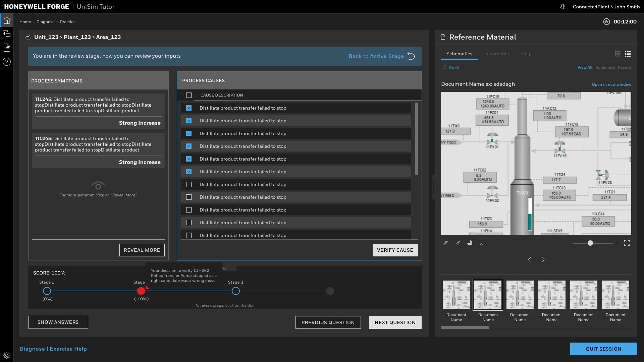Viewport: 644px width, 362px height.
Task: Click the Unit_123 location path icon
Action: point(28,37)
